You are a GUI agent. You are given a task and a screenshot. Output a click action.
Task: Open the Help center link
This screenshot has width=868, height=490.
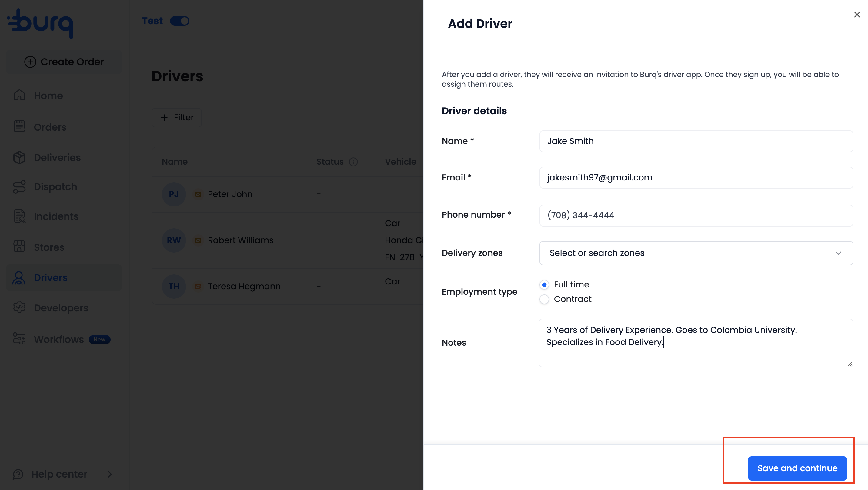coord(59,474)
